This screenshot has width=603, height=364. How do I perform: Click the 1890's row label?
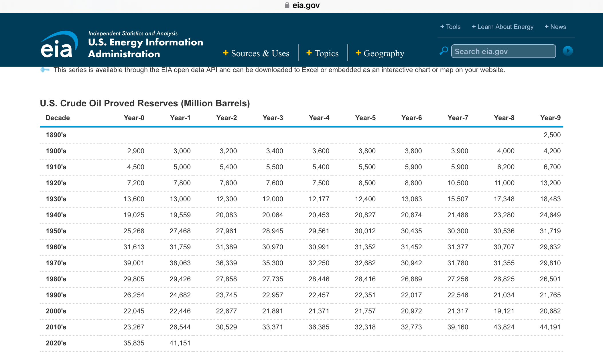(x=56, y=135)
